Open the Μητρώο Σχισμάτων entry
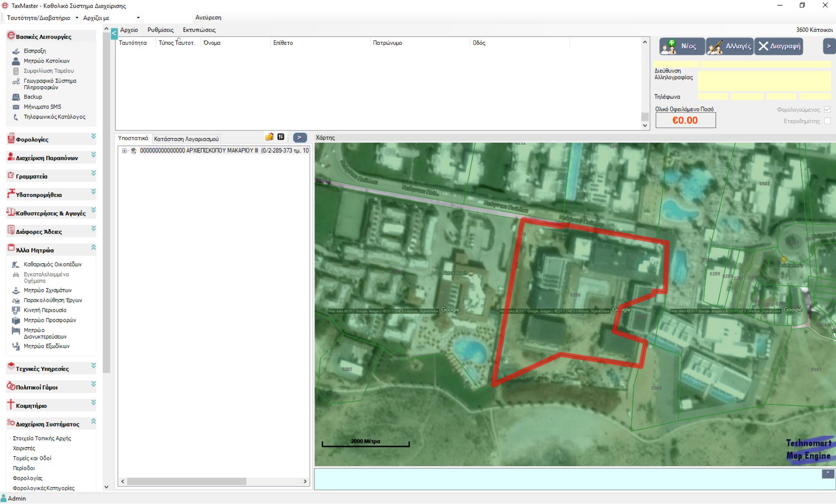 tap(47, 290)
